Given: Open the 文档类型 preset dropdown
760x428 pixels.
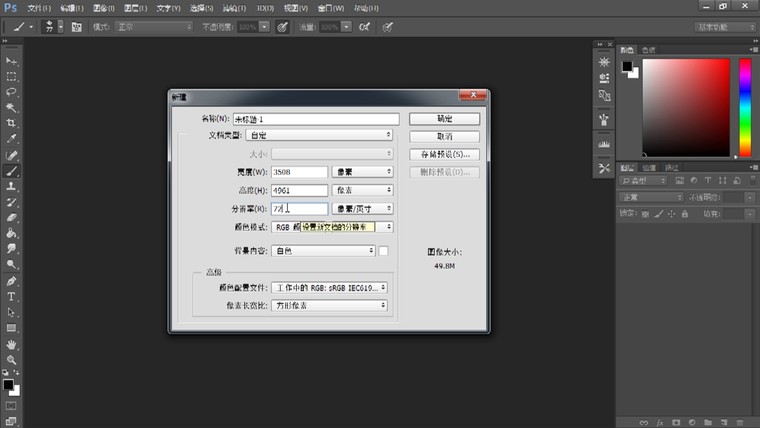Looking at the screenshot, I should click(x=320, y=135).
